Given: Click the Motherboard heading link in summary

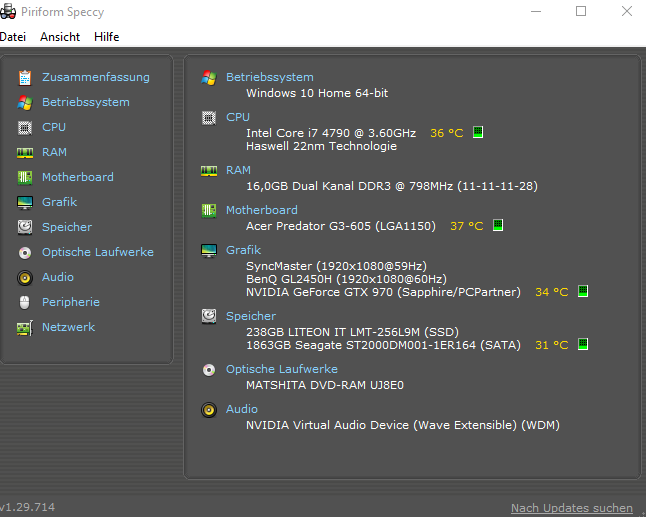Looking at the screenshot, I should coord(262,210).
